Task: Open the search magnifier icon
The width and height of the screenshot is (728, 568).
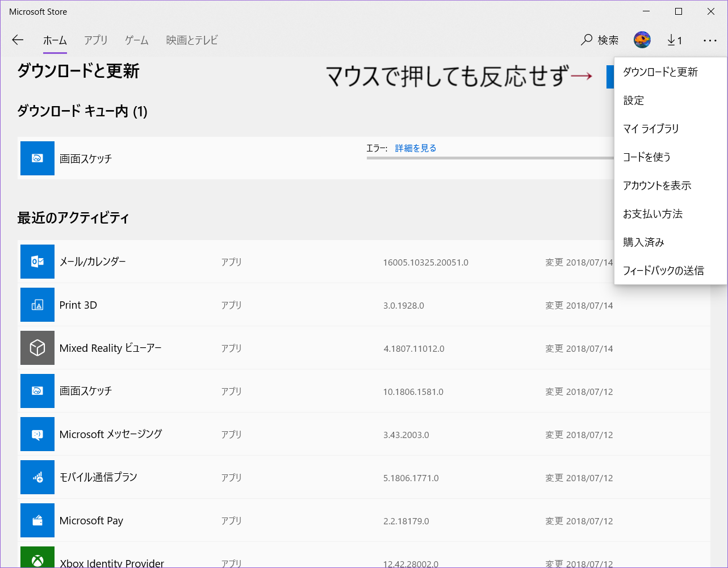Action: coord(587,40)
